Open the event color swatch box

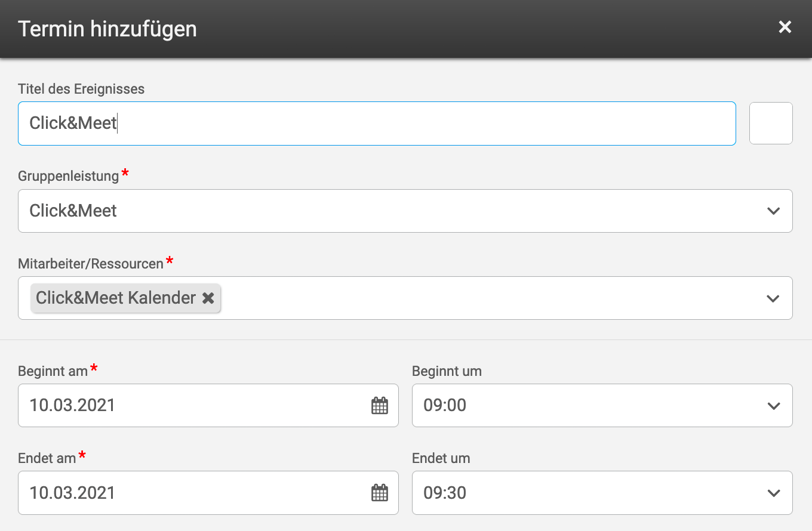point(771,124)
